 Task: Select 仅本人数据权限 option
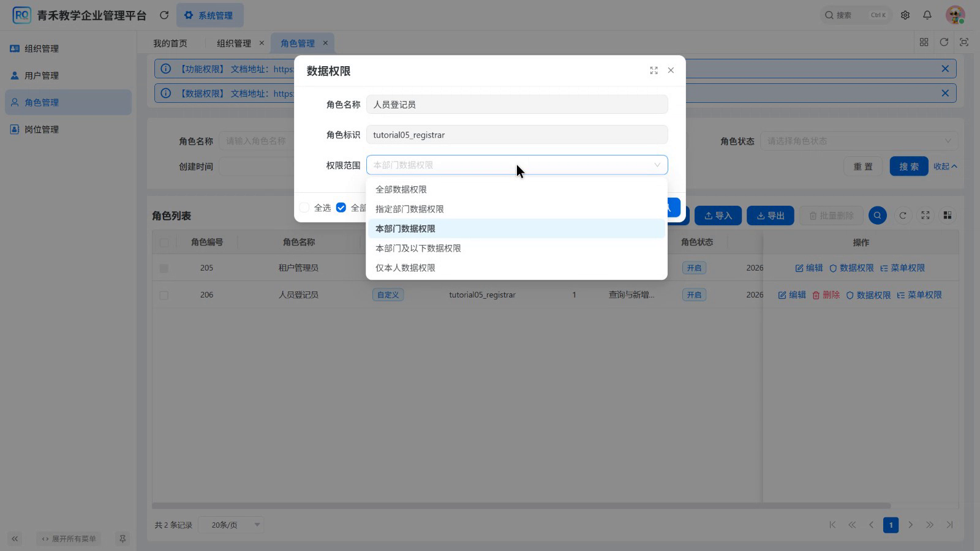point(516,268)
